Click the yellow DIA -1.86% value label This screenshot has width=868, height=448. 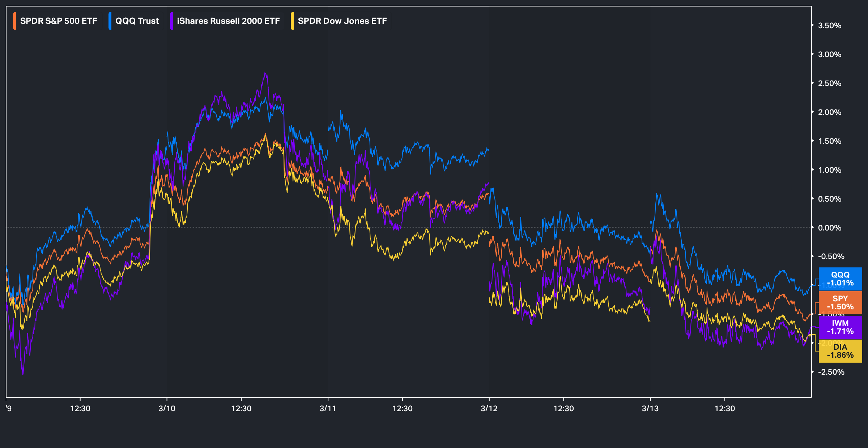point(840,351)
